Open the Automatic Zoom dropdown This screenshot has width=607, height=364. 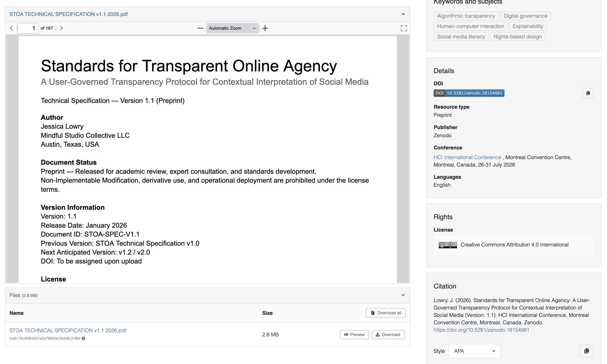232,28
